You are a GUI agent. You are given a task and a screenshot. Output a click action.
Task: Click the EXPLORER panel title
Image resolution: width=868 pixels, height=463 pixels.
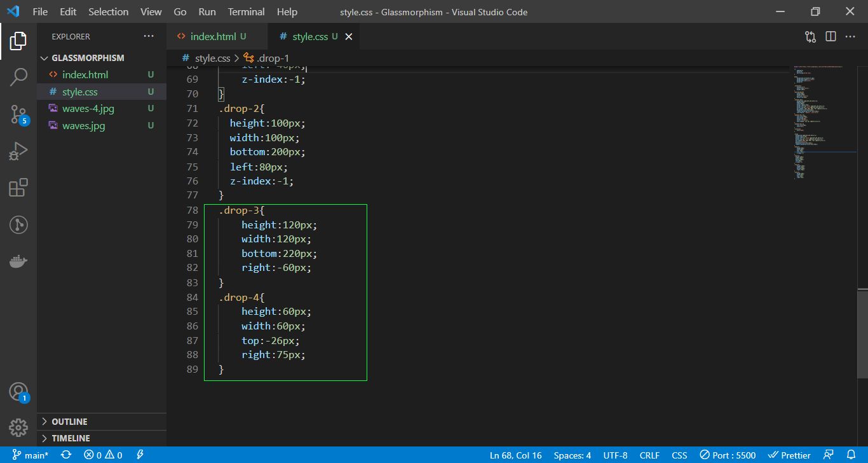pyautogui.click(x=71, y=36)
